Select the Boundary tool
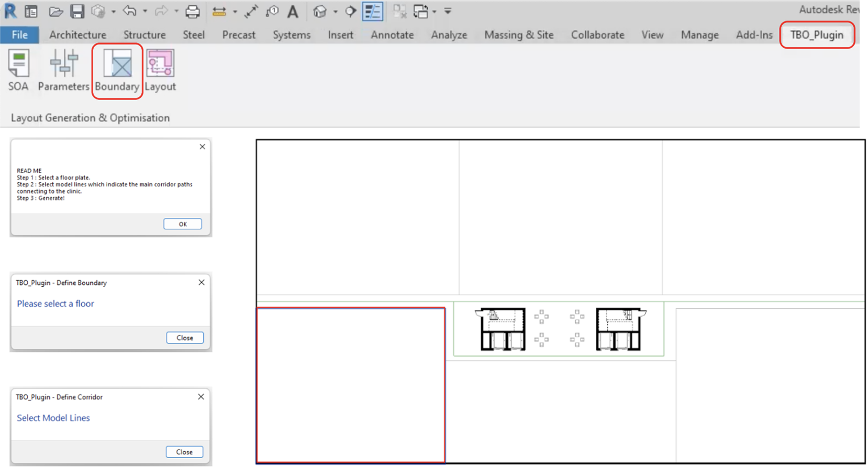 coord(117,70)
